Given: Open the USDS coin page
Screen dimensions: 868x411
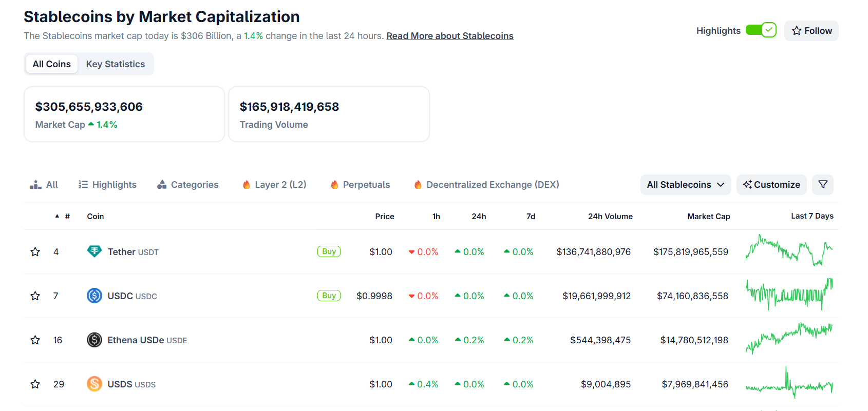Looking at the screenshot, I should (131, 384).
